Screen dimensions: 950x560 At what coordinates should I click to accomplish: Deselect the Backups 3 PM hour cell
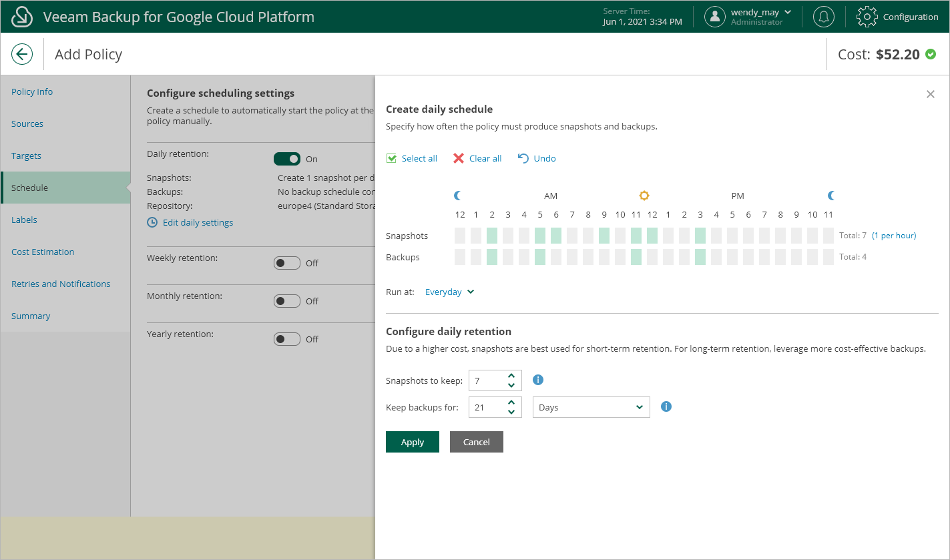tap(700, 257)
